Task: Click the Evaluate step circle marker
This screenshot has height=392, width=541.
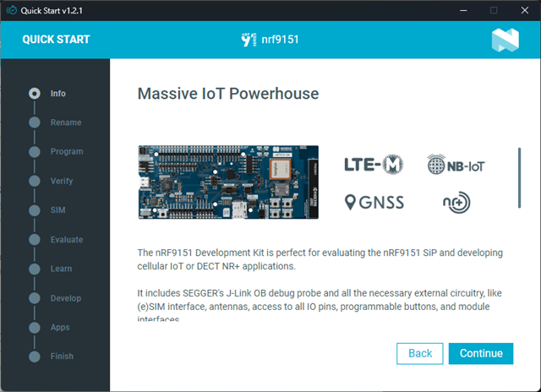Action: [x=35, y=240]
